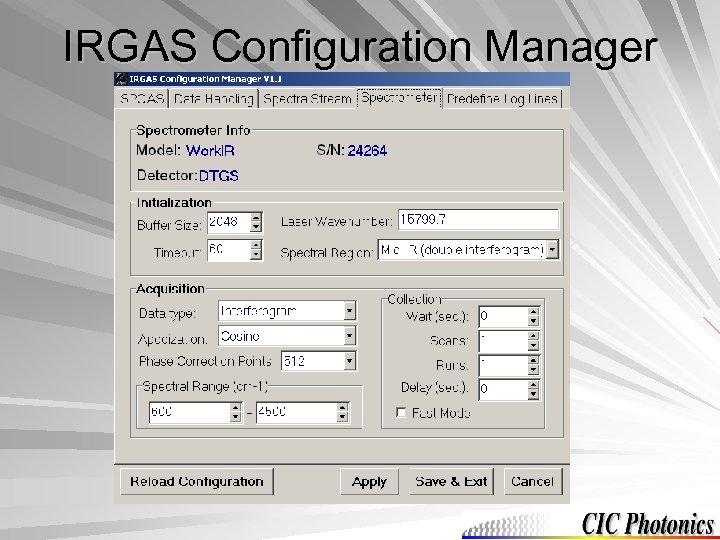
Task: Increase Scans with up arrow
Action: click(533, 337)
